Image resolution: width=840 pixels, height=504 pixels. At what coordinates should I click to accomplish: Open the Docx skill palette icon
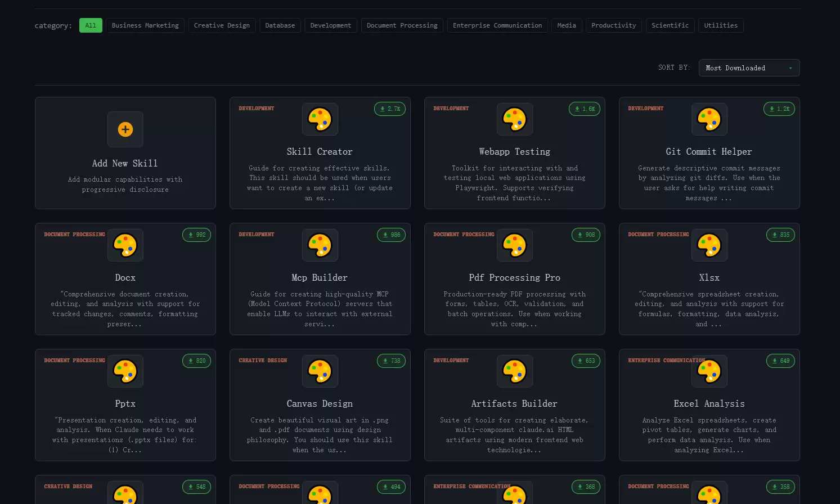(x=125, y=245)
